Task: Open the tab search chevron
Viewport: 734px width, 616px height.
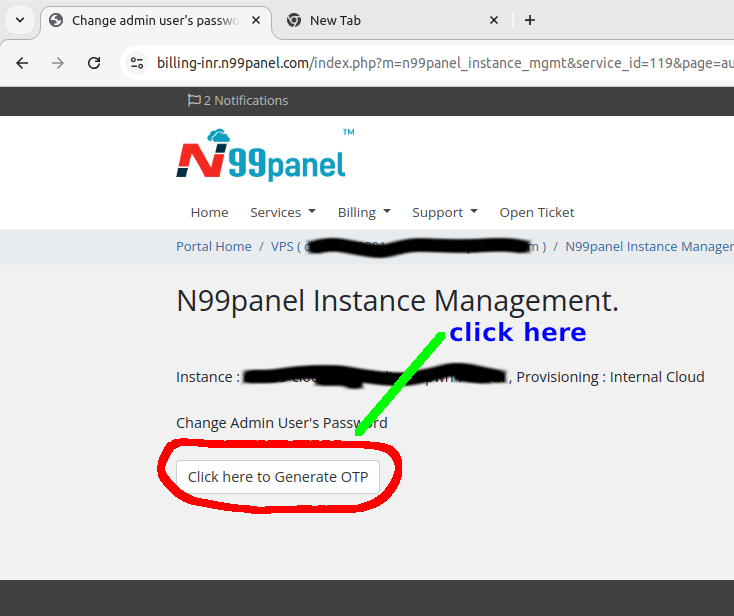Action: click(20, 20)
